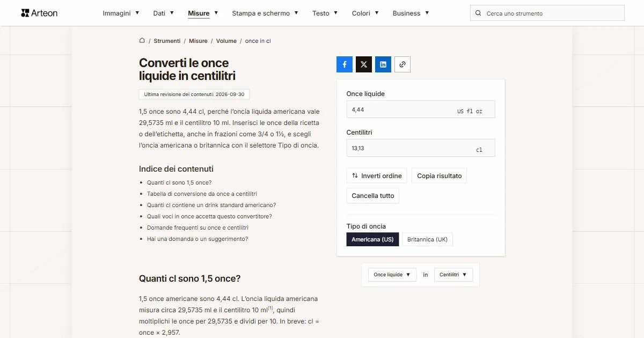Click Inverti ordine button
The height and width of the screenshot is (338, 644).
pos(377,176)
